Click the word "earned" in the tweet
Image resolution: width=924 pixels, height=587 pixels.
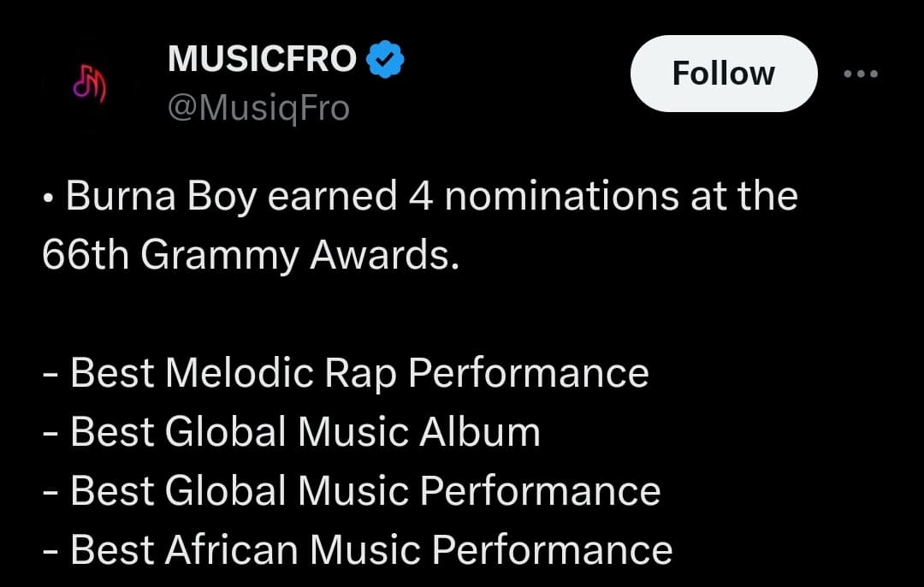[332, 197]
